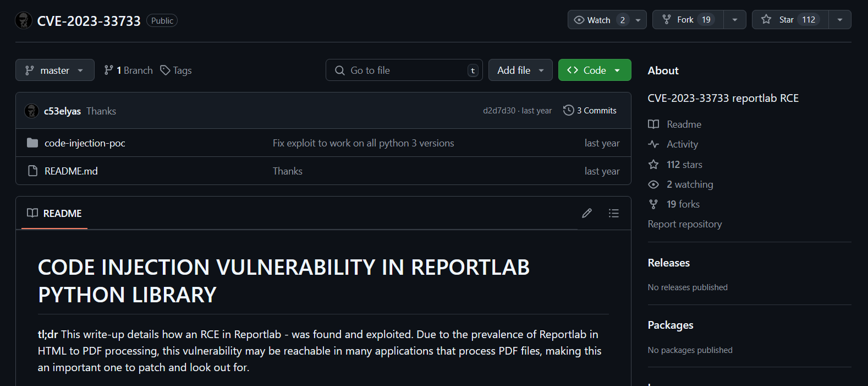Fork this repository

(x=688, y=20)
